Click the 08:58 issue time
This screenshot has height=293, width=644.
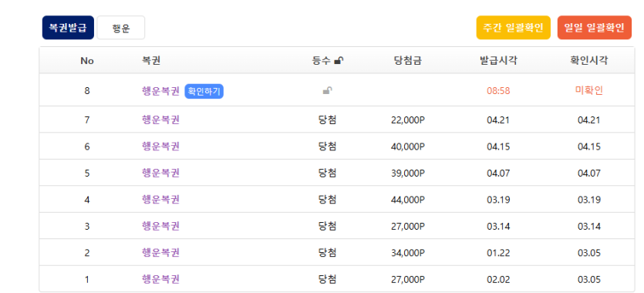[498, 91]
